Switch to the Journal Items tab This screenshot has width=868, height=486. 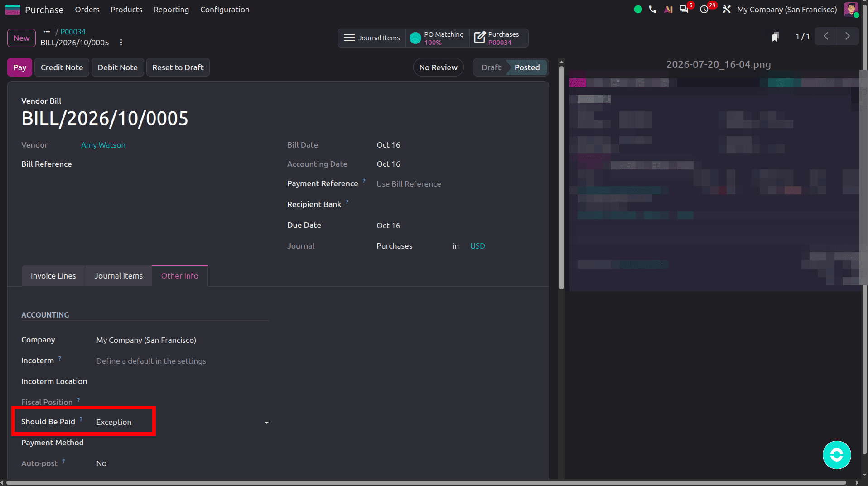pos(118,276)
